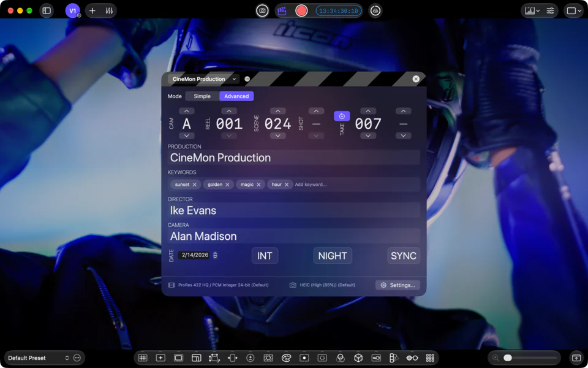Image resolution: width=588 pixels, height=368 pixels.
Task: Toggle the focus peaking dashed circle tool
Action: pos(322,358)
